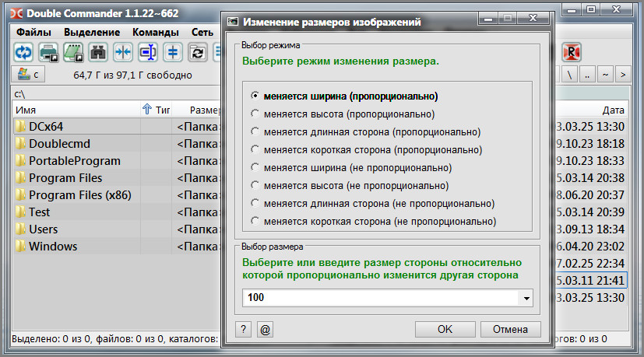The width and height of the screenshot is (644, 357).
Task: Click the ? help button
Action: coord(244,329)
